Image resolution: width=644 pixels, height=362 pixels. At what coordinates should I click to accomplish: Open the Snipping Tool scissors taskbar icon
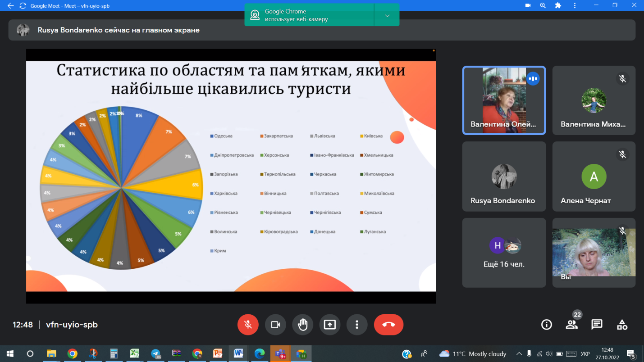tap(93, 354)
